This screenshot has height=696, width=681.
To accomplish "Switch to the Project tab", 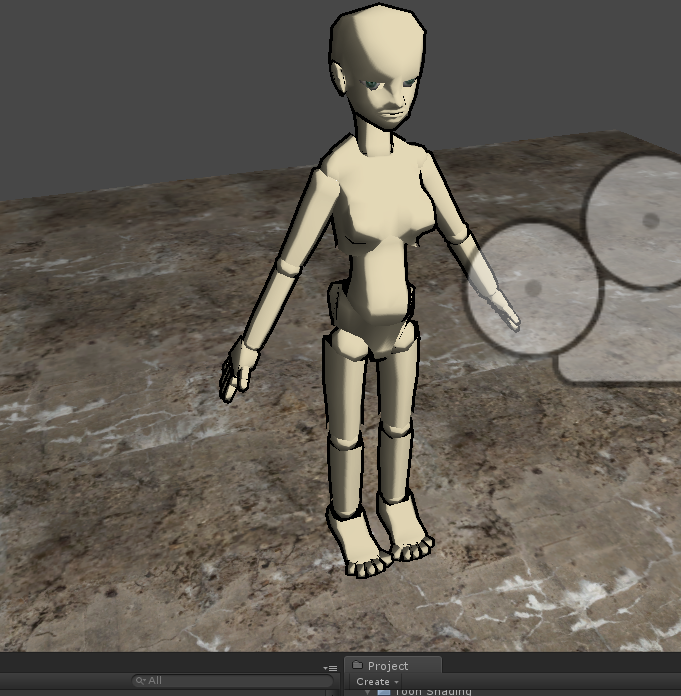I will point(388,666).
